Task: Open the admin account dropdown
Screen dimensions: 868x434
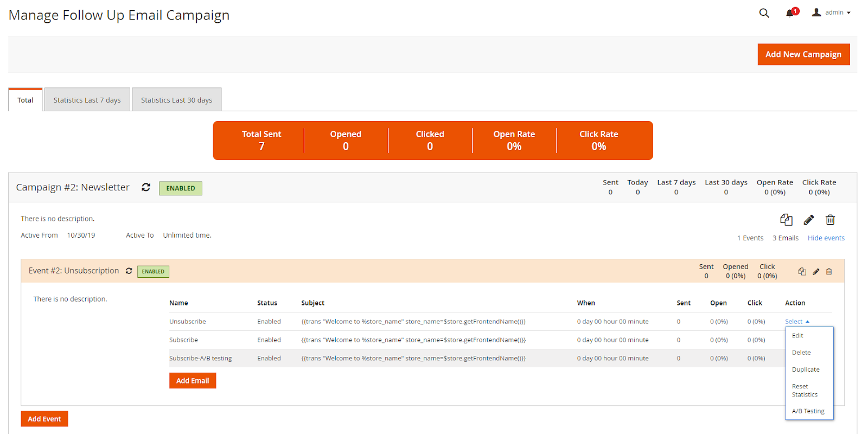Action: pyautogui.click(x=832, y=12)
